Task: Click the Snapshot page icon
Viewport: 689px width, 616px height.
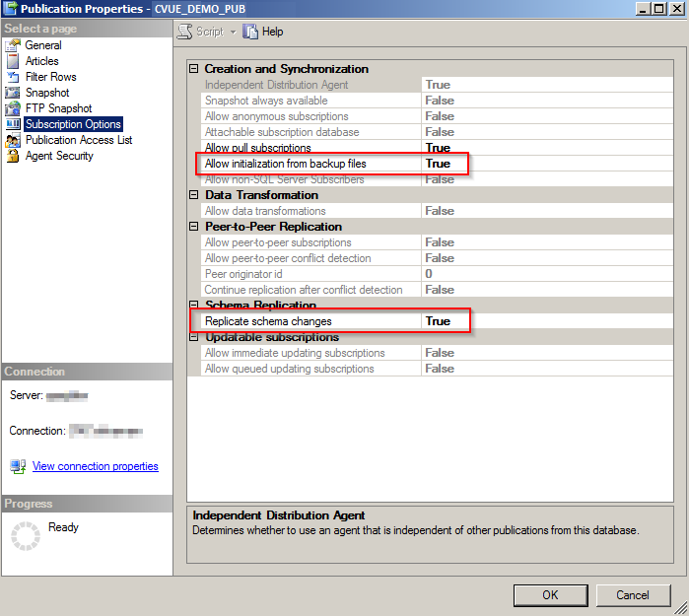Action: (x=13, y=93)
